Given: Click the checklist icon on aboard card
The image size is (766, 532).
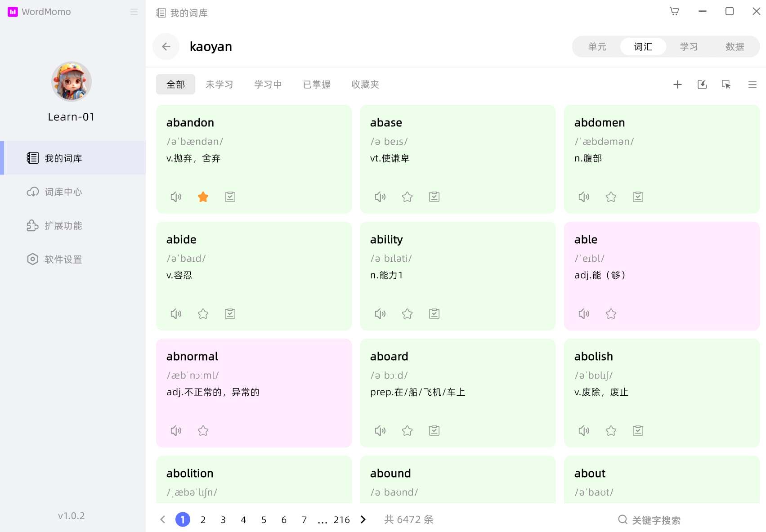Looking at the screenshot, I should (x=434, y=431).
